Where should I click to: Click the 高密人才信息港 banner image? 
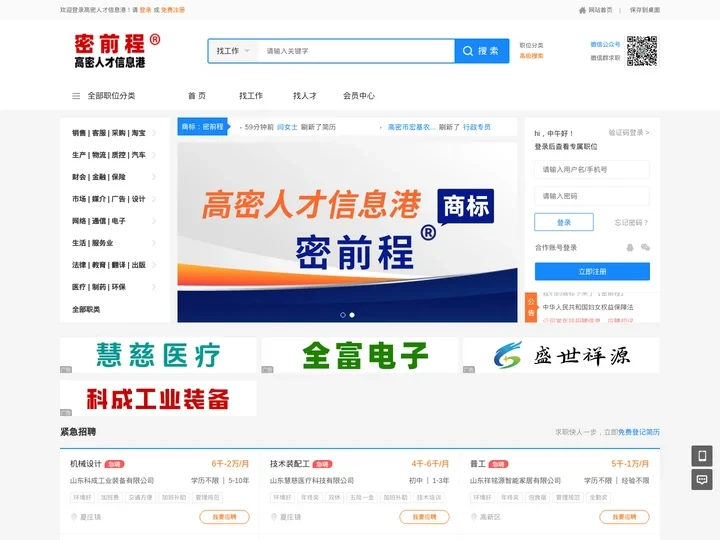347,232
